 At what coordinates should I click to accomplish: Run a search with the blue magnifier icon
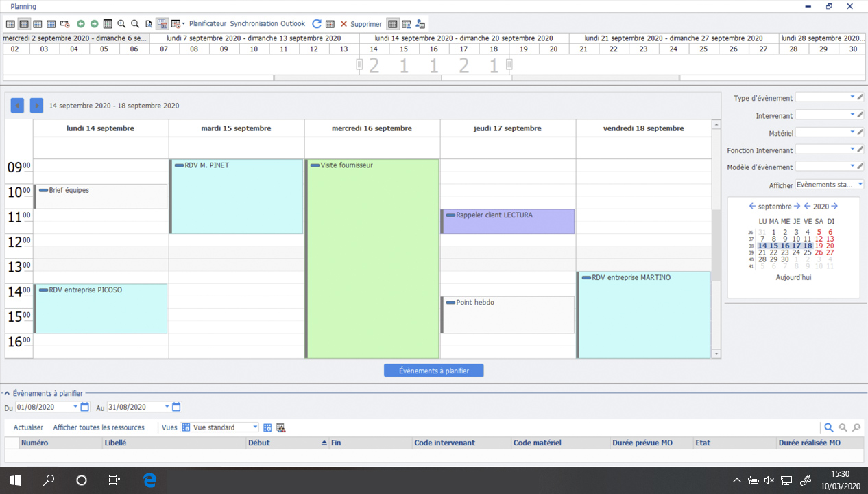coord(829,427)
